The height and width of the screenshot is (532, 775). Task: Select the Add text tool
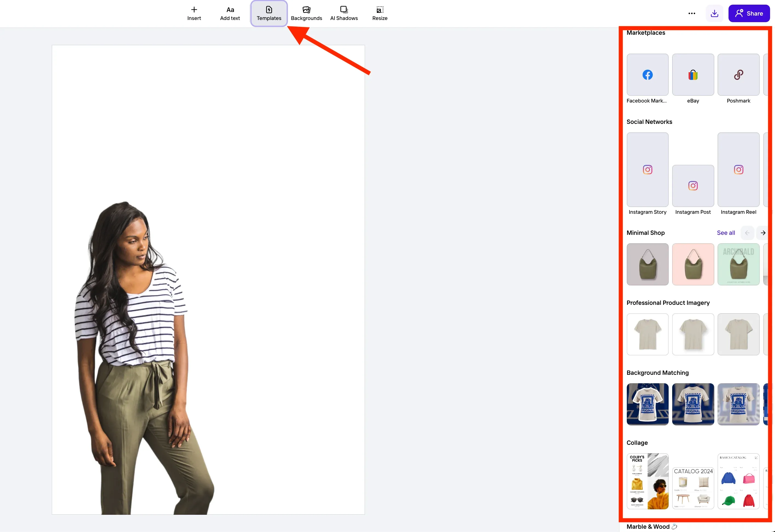[x=230, y=13]
